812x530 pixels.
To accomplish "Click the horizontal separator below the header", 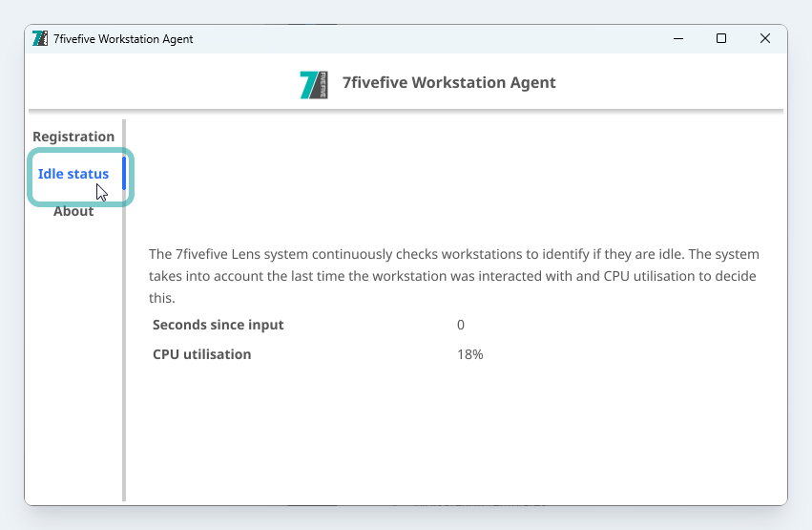I will point(406,111).
